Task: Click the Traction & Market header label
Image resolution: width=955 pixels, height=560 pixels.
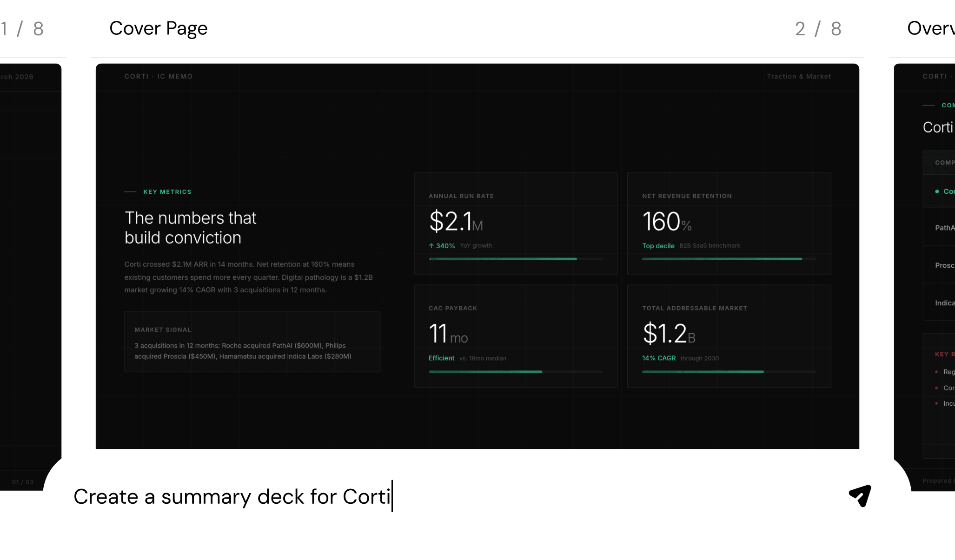Action: (x=798, y=76)
